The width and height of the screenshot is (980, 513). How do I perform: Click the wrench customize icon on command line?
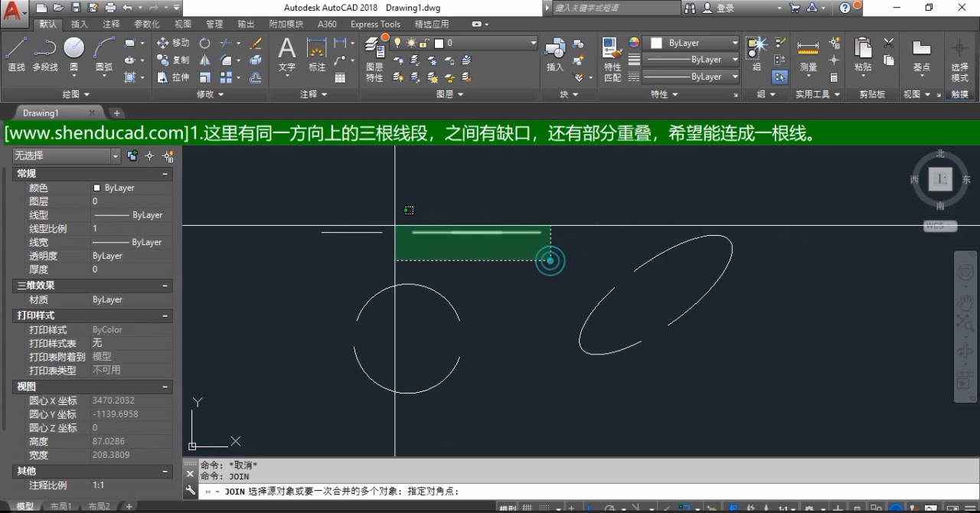coord(190,491)
